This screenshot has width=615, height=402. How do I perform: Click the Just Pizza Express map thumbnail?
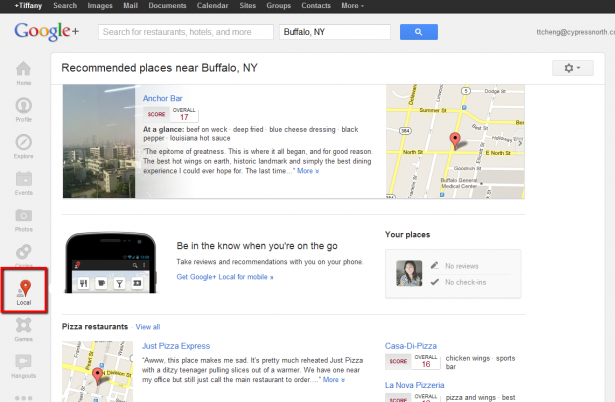[97, 371]
